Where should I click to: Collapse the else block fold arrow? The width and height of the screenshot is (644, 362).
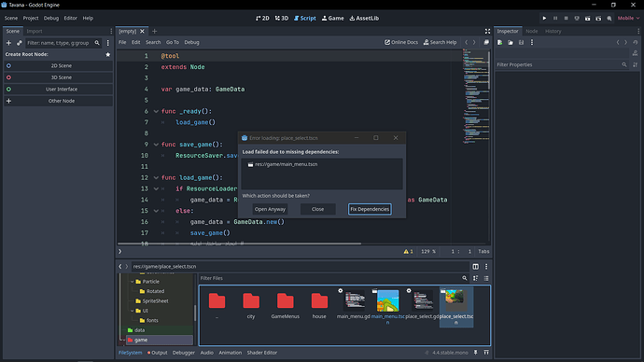[156, 211]
